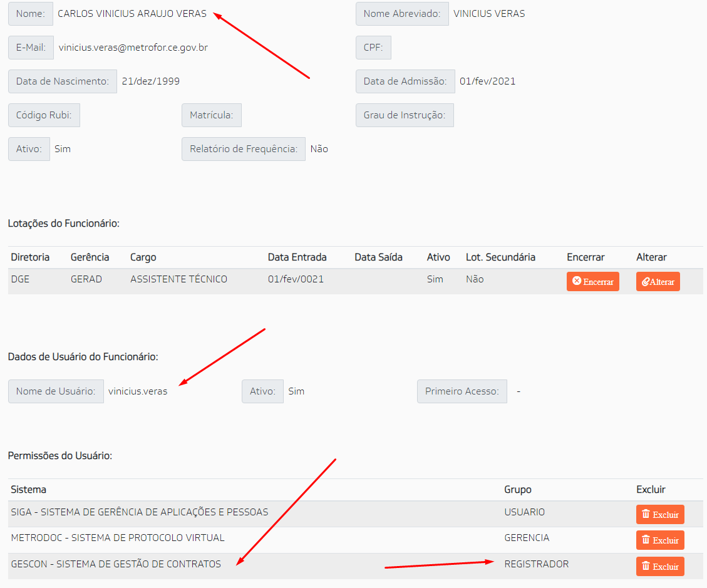Screen dimensions: 707x588
Task: Click the Lotações do Funcionário heading
Action: [x=64, y=223]
